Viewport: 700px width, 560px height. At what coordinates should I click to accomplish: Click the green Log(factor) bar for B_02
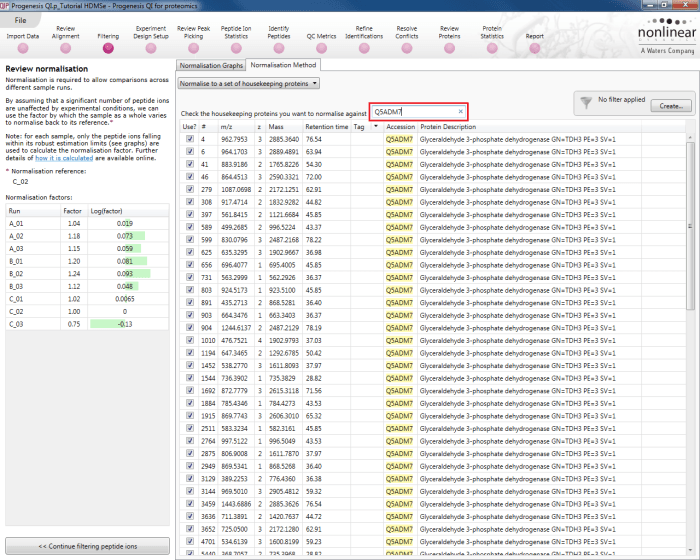(x=138, y=274)
